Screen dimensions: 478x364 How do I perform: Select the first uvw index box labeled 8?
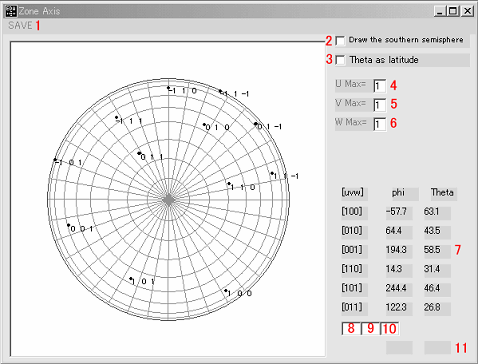(x=351, y=328)
